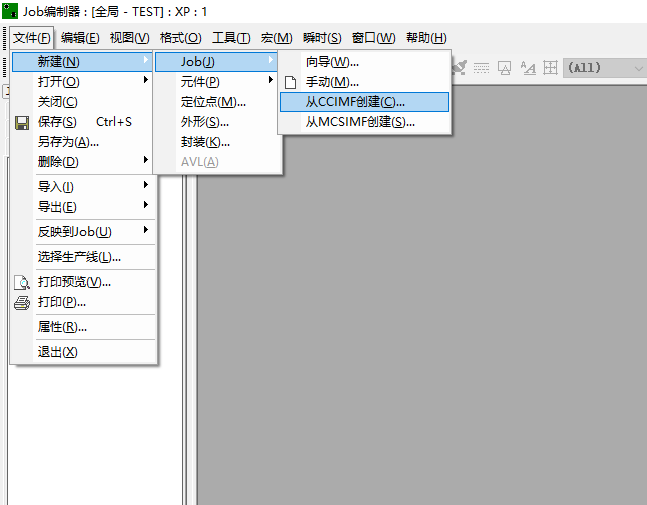Click the grid table toolbar icon
This screenshot has width=647, height=505.
550,68
